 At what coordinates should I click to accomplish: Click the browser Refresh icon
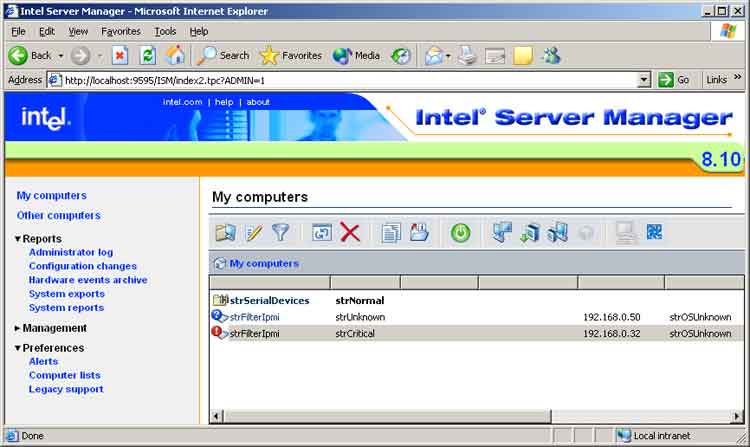(148, 56)
